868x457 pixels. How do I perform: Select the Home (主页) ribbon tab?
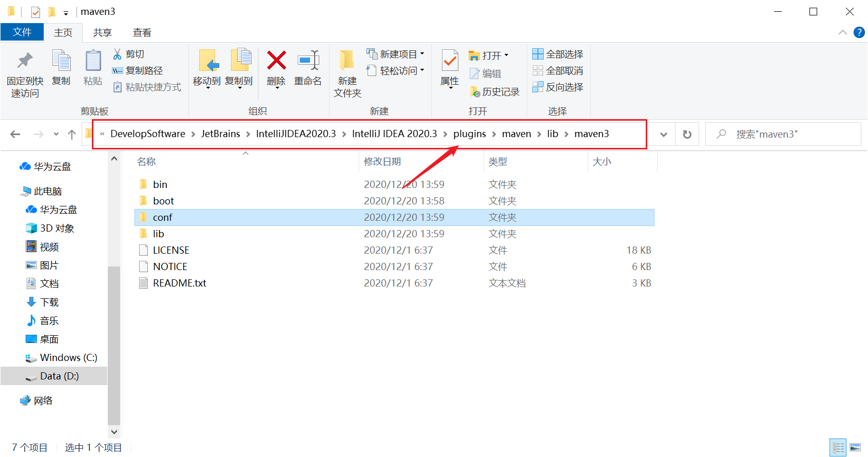click(x=63, y=32)
